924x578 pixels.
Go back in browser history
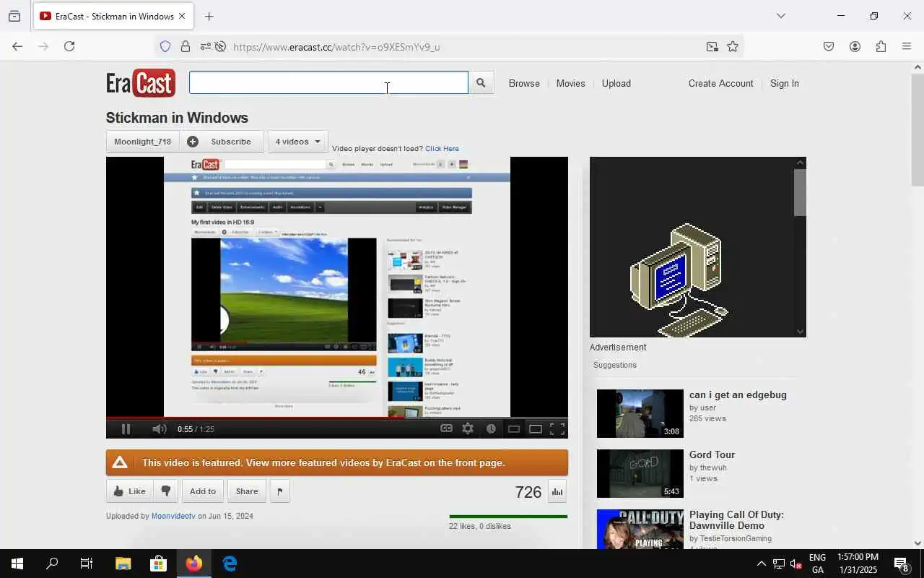click(17, 46)
